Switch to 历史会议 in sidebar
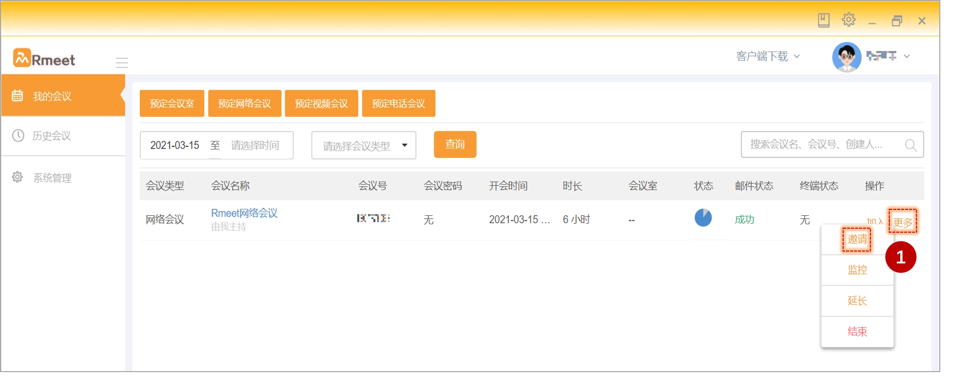This screenshot has width=980, height=384. [52, 136]
